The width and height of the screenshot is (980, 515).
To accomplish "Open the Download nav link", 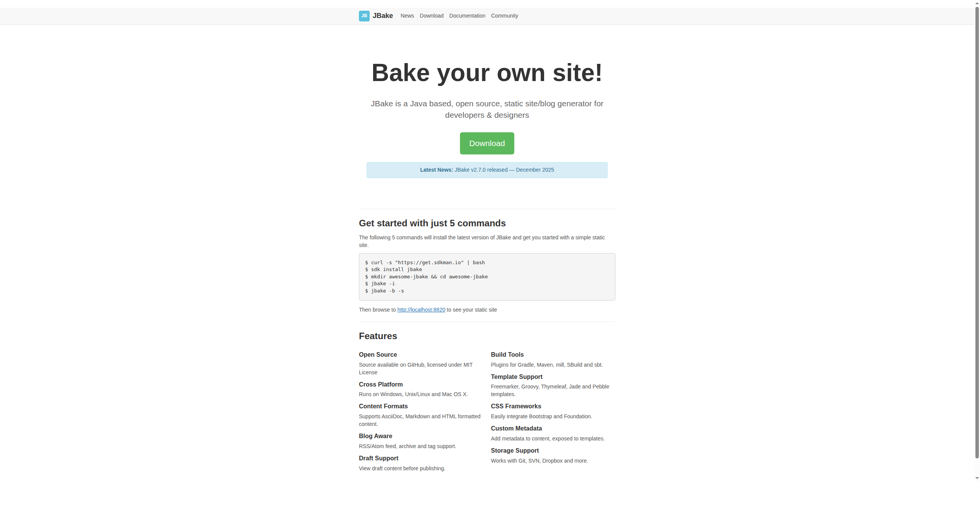I will (431, 16).
